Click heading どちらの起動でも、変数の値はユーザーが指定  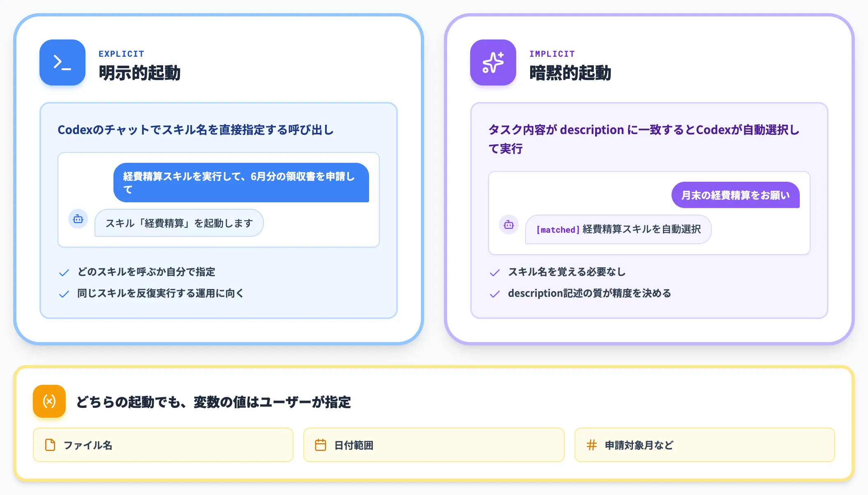coord(214,402)
